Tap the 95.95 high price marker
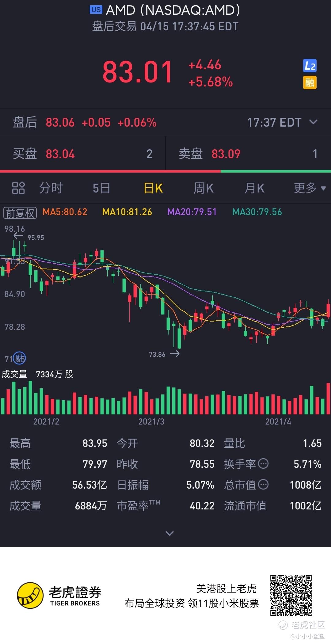Image resolution: width=331 pixels, height=644 pixels. point(36,238)
